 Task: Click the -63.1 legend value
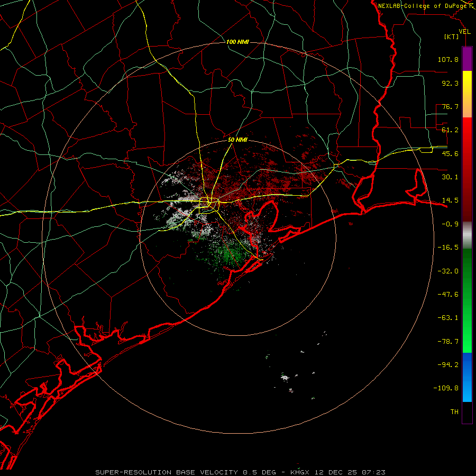coord(448,318)
